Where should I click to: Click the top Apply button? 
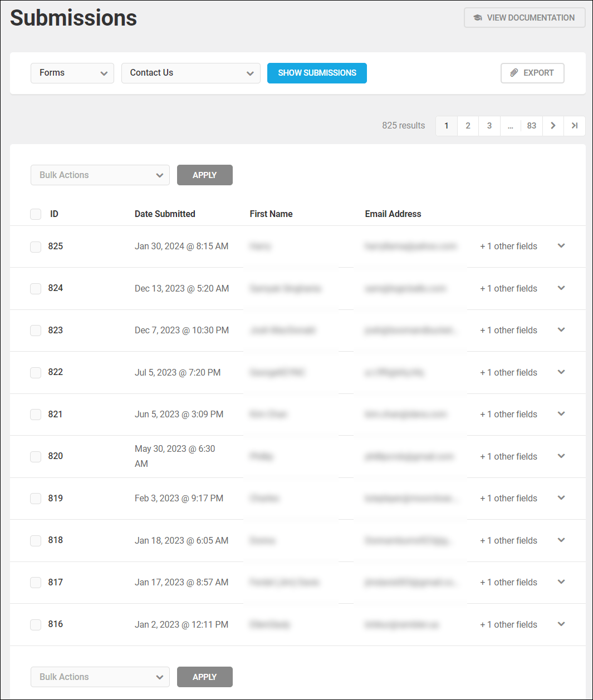[205, 175]
